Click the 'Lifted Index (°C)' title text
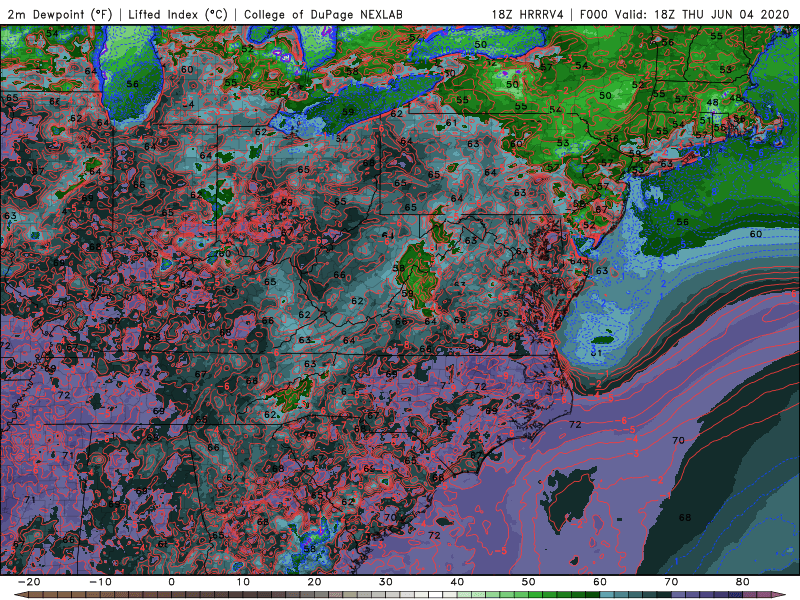 coord(178,15)
